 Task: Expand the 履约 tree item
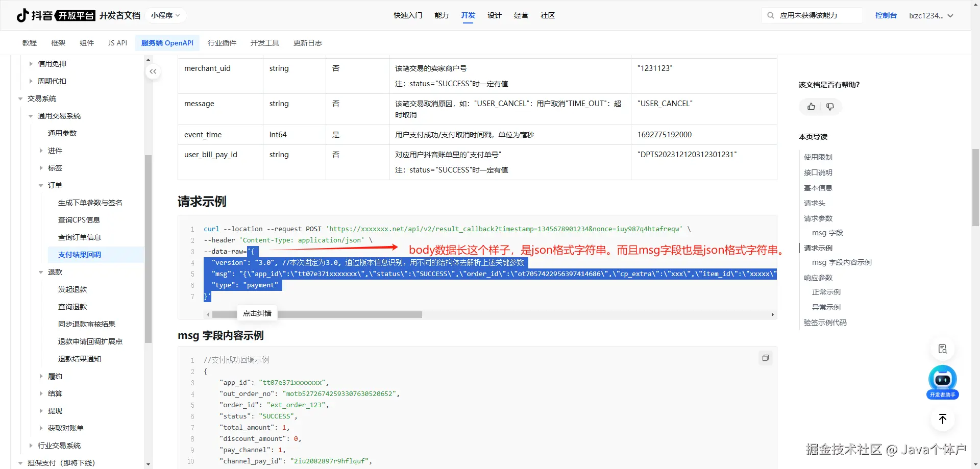[x=41, y=376]
